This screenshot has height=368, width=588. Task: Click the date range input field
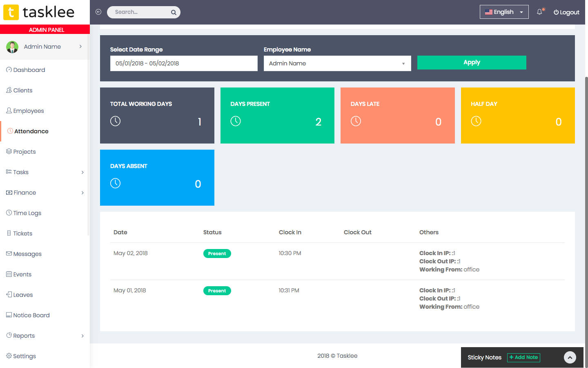pos(183,63)
